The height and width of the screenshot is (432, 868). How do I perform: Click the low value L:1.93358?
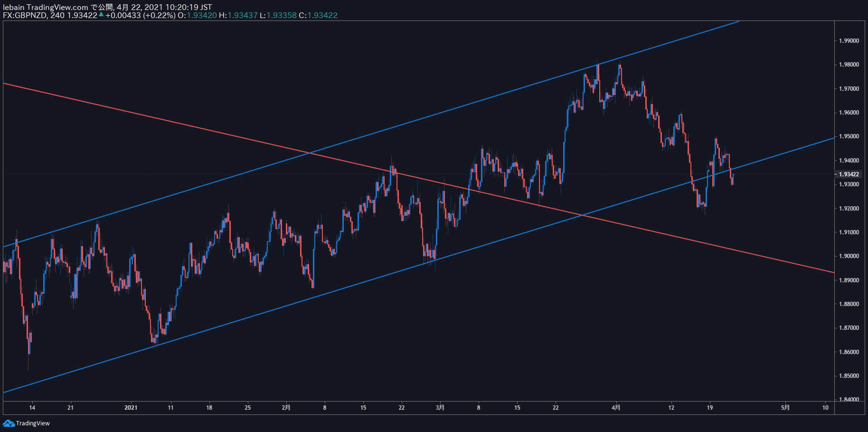tap(278, 15)
